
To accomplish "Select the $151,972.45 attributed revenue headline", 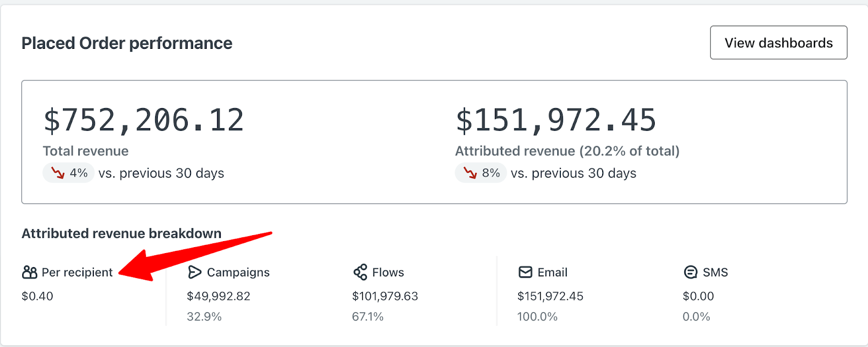I will click(x=556, y=120).
